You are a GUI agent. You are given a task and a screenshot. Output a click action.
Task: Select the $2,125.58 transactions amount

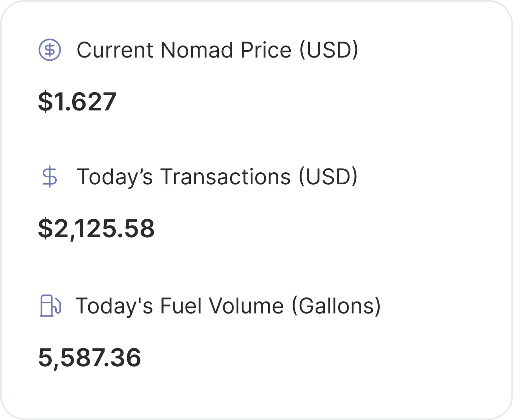pyautogui.click(x=96, y=228)
